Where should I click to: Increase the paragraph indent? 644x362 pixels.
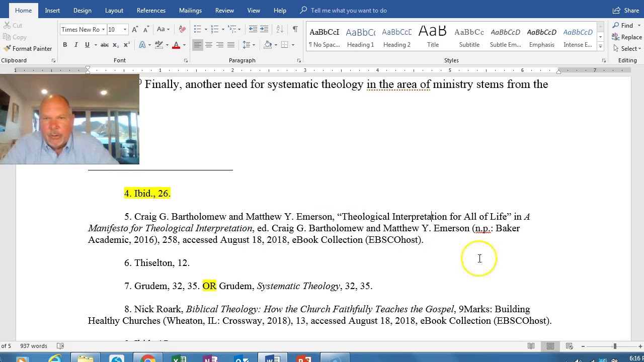[264, 29]
